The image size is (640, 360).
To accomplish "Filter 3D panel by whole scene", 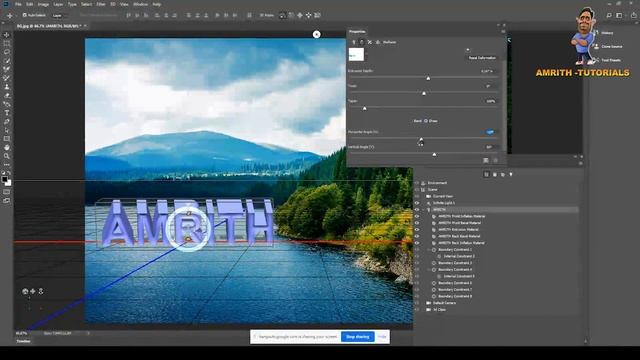I will point(487,175).
